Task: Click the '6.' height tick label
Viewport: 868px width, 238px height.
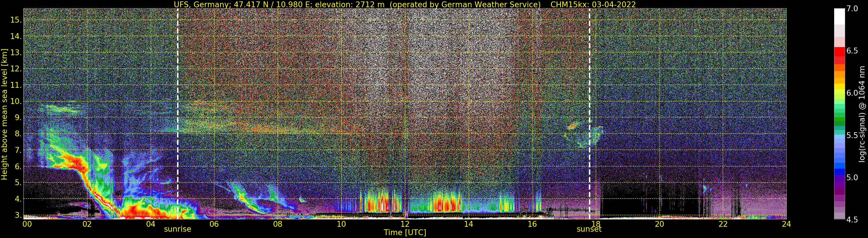Action: (18, 166)
